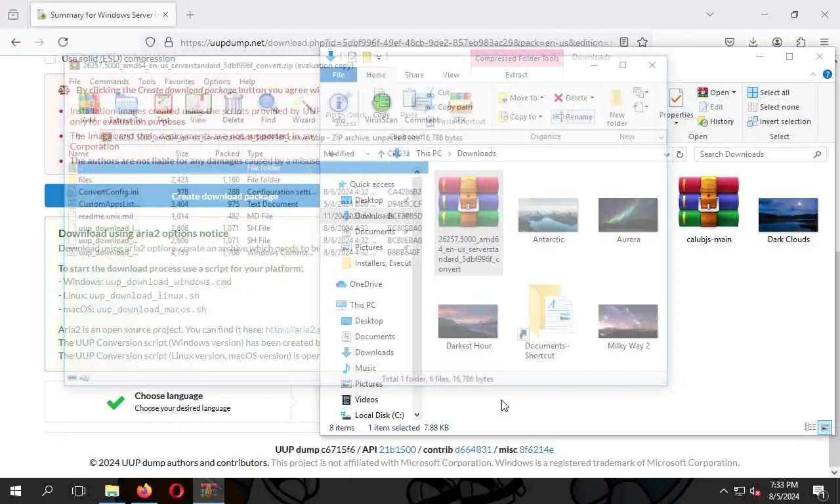Open the Copy to dropdown
The image size is (840, 504).
click(x=521, y=117)
